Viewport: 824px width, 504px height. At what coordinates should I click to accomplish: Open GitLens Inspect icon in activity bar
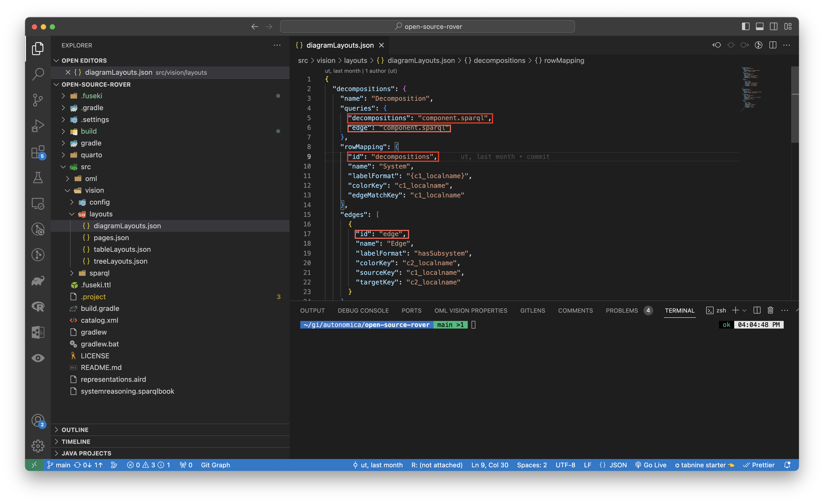[x=38, y=229]
